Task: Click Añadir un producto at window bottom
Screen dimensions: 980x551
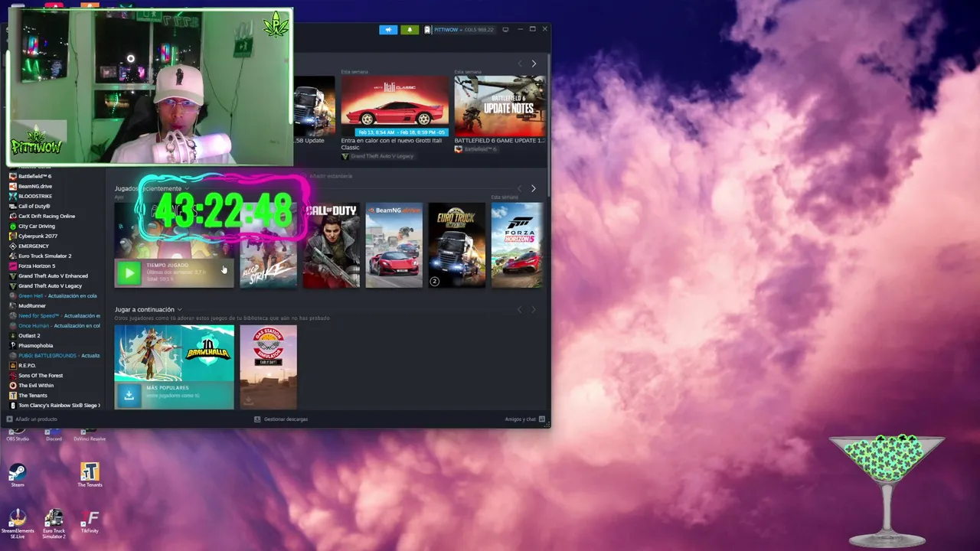Action: tap(32, 419)
